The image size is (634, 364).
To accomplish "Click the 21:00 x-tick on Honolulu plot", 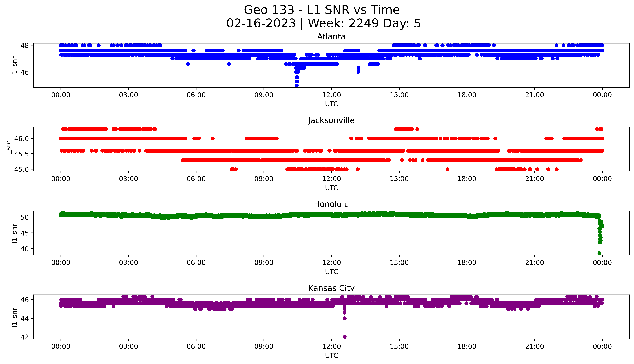I will (x=535, y=262).
